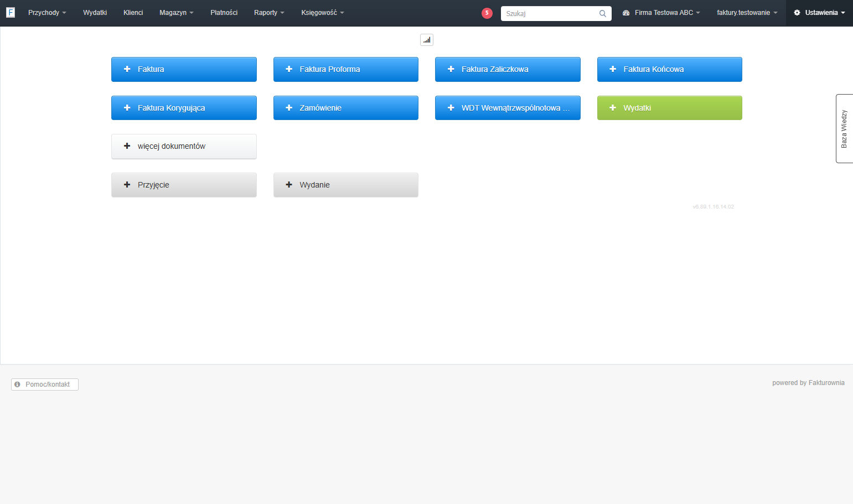Open the Ustawienia settings menu
The image size is (853, 504).
point(819,13)
